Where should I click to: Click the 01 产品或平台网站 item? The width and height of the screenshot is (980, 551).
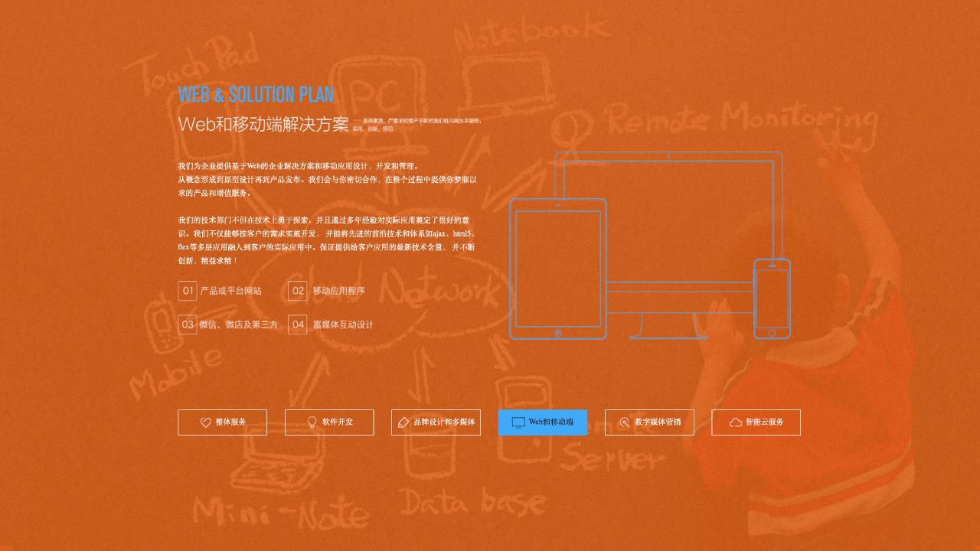coord(220,291)
